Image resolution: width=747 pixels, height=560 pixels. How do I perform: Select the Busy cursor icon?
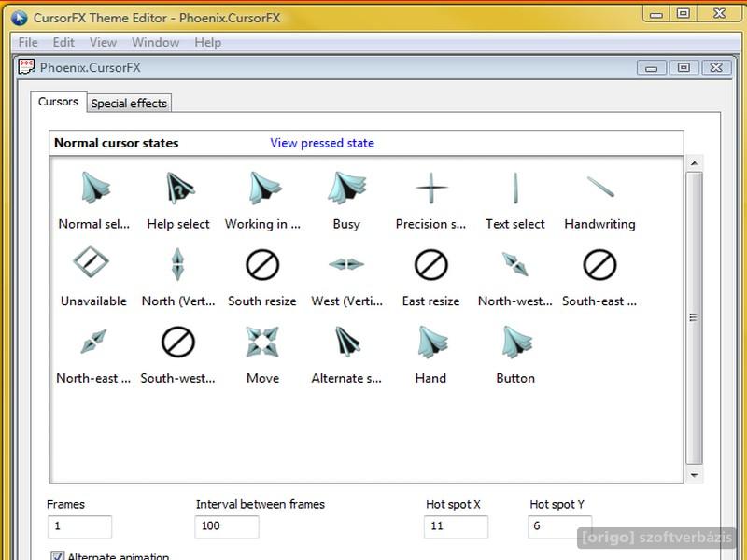(x=346, y=188)
